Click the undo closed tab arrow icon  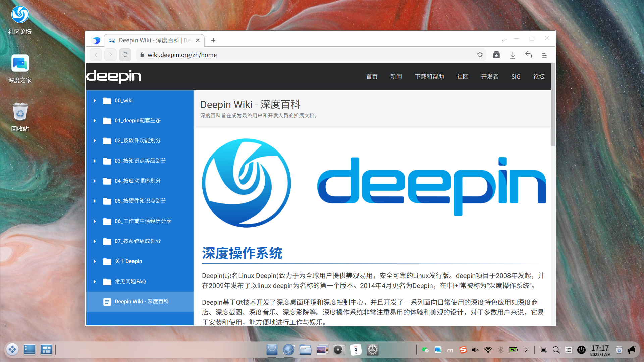point(529,55)
